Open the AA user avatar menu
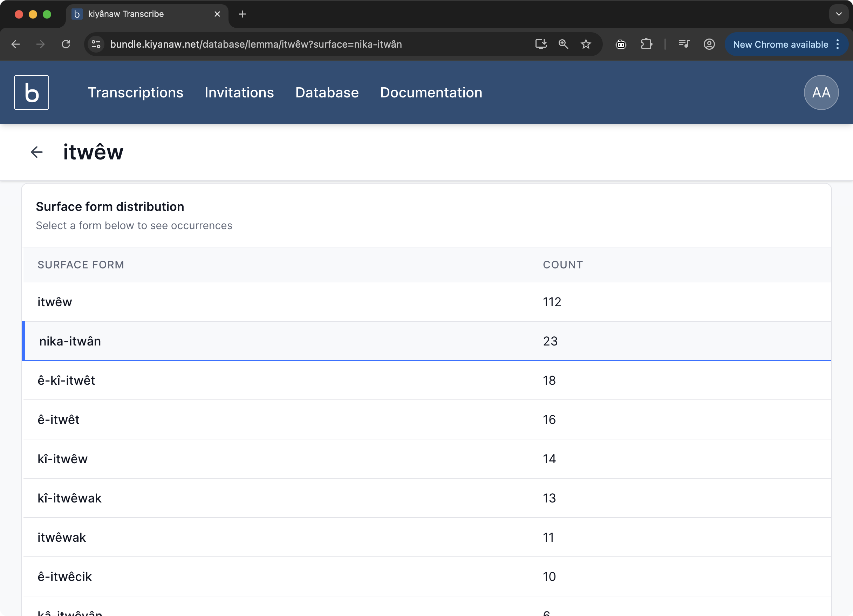Viewport: 853px width, 616px height. [x=821, y=93]
